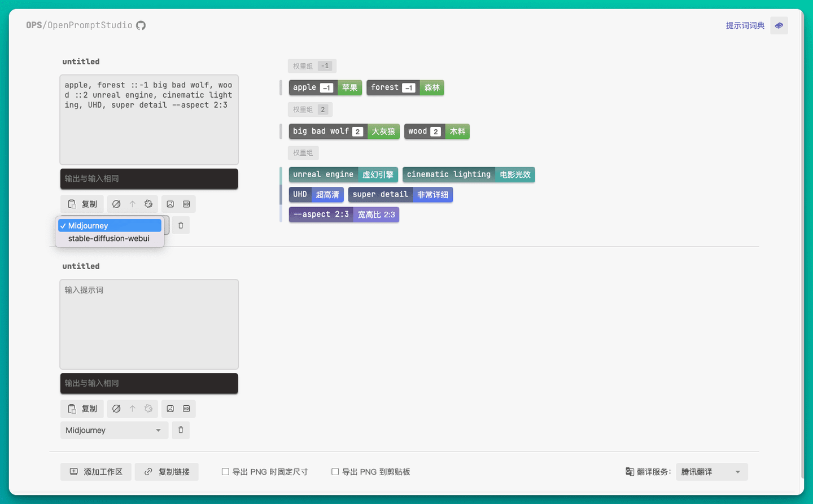
Task: Click the clear-weights slash icon in first workspace
Action: [117, 204]
